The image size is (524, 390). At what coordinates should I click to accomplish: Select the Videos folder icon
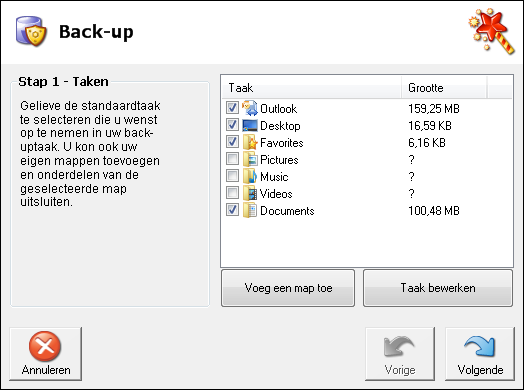tap(250, 193)
